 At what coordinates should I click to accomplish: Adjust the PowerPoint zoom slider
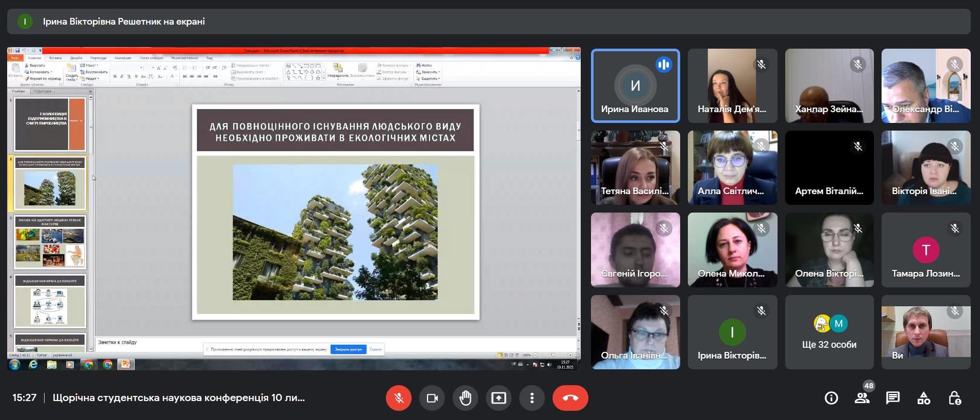553,355
